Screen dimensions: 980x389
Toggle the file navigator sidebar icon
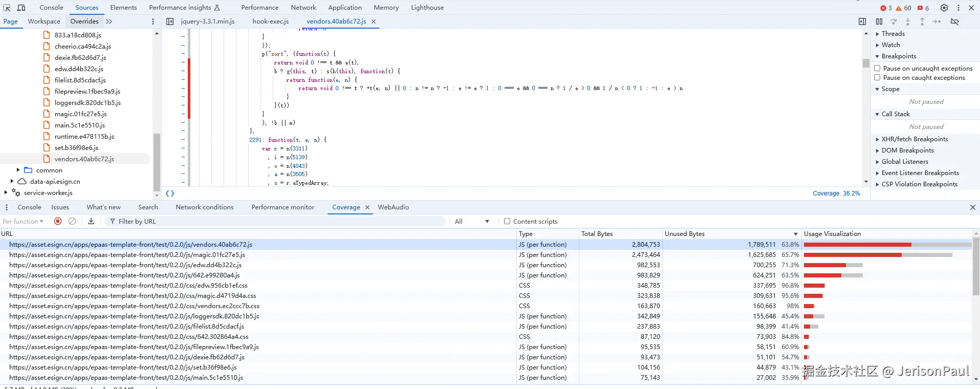[x=170, y=21]
